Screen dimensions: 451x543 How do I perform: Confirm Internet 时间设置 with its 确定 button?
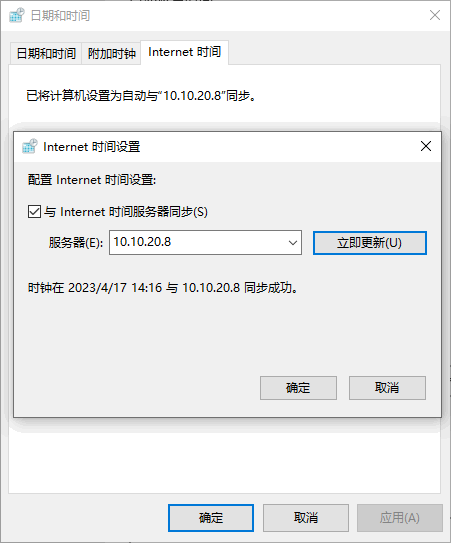(x=298, y=388)
